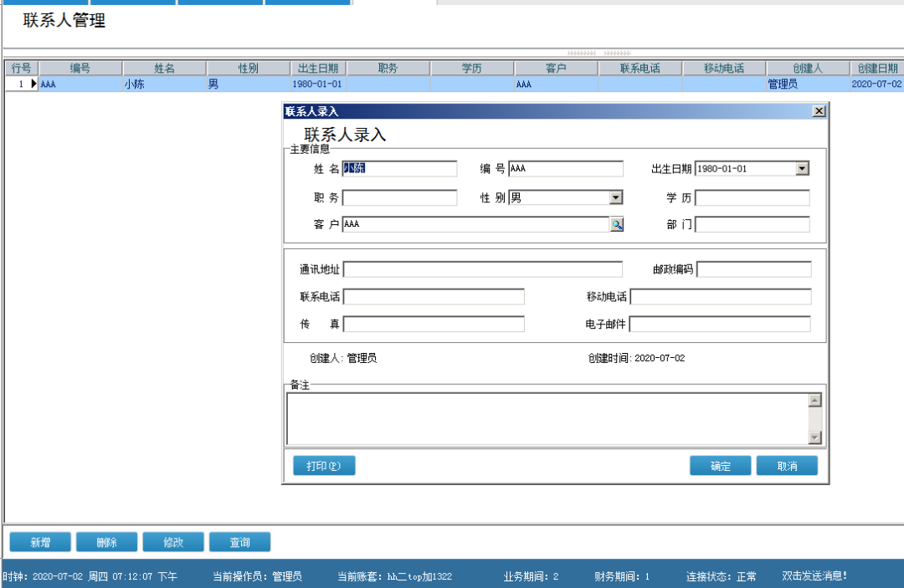Image resolution: width=904 pixels, height=588 pixels.
Task: Sort by the 姓名 column header
Action: pyautogui.click(x=164, y=68)
